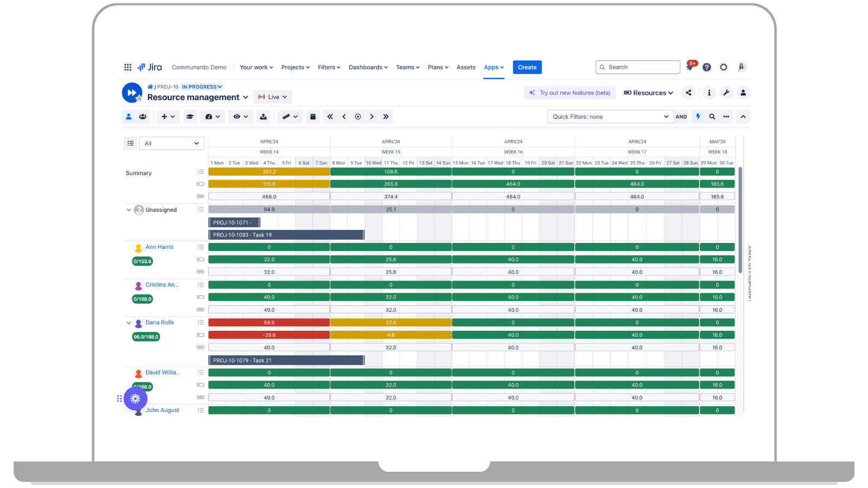Screen dimensions: 868x488
Task: Select PROJ-10-1083 - Task 19 bar
Action: click(x=286, y=235)
